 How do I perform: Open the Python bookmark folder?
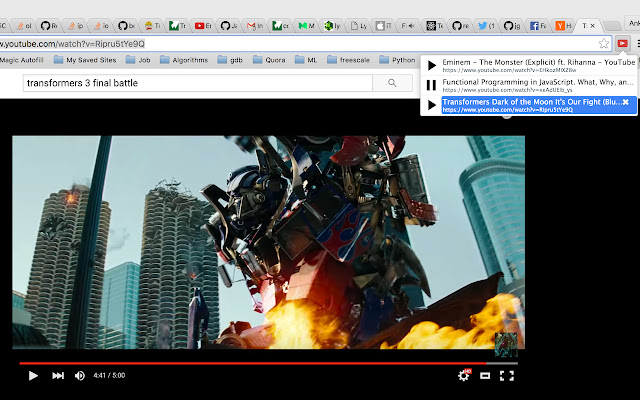pyautogui.click(x=397, y=60)
